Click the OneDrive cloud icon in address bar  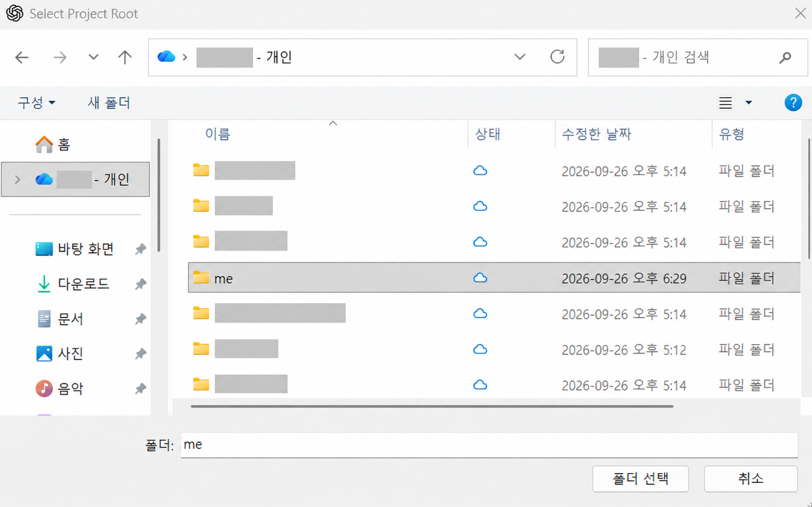coord(166,56)
